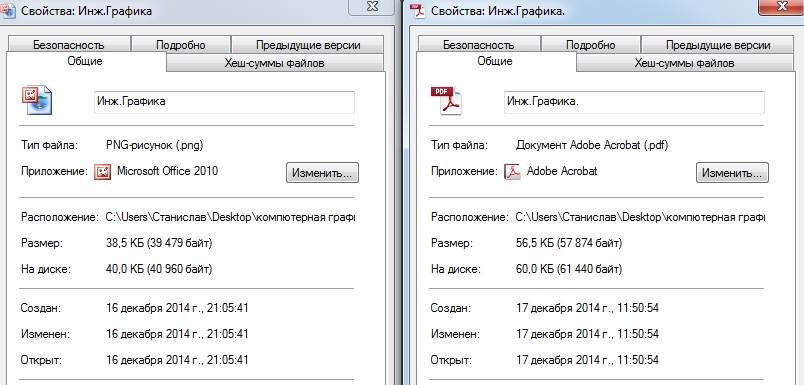Click the Тип файла label in the PNG window
This screenshot has width=804, height=385.
pos(49,145)
